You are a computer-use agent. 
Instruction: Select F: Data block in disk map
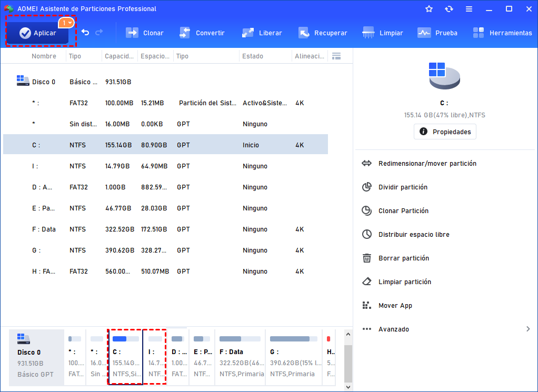[240, 357]
